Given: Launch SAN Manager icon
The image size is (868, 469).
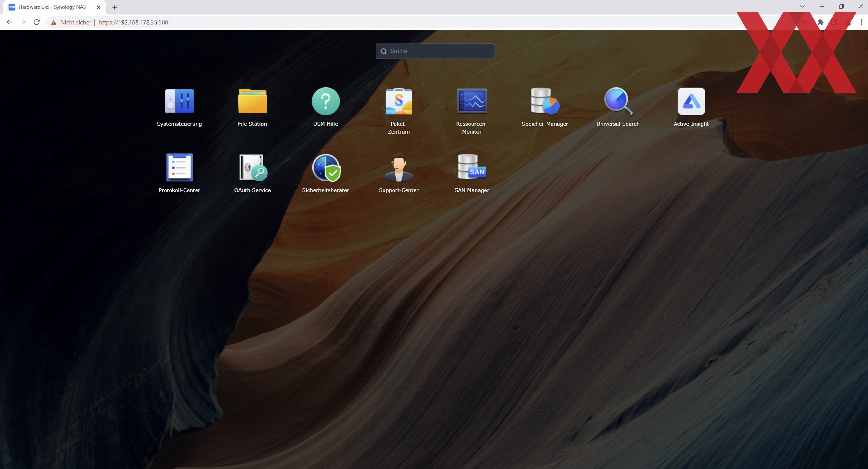Looking at the screenshot, I should (472, 167).
